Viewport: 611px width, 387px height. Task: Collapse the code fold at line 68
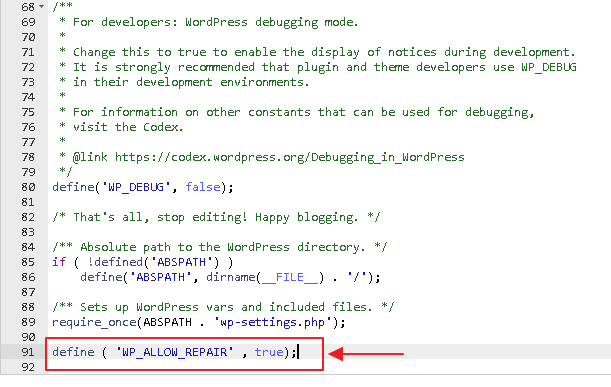pos(41,7)
